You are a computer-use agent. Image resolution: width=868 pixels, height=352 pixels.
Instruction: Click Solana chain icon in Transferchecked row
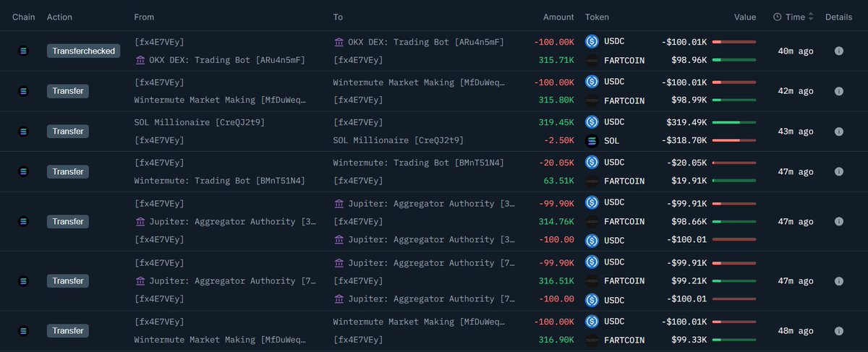(x=22, y=51)
